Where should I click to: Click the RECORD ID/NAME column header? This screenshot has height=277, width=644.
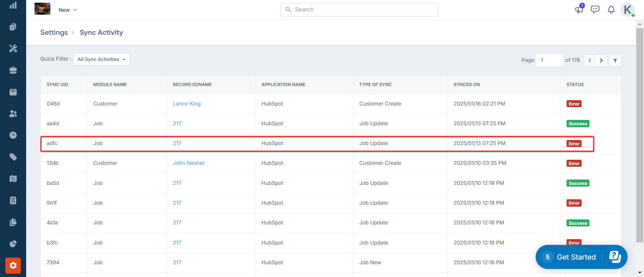coord(192,85)
